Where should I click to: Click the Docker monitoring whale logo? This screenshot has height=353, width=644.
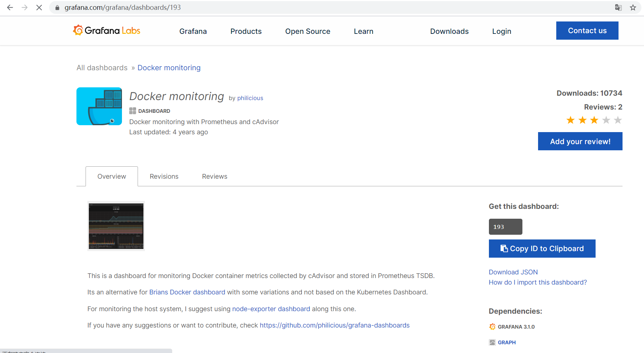[99, 106]
